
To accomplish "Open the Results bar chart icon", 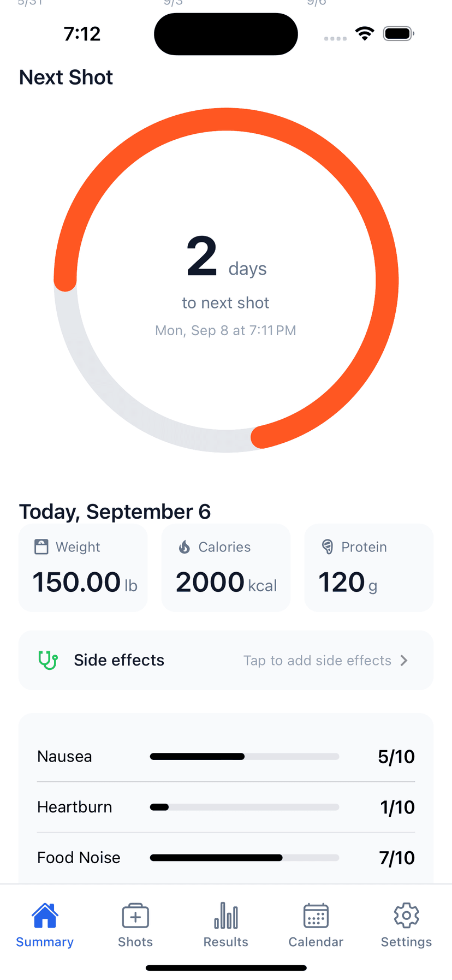I will tap(226, 916).
